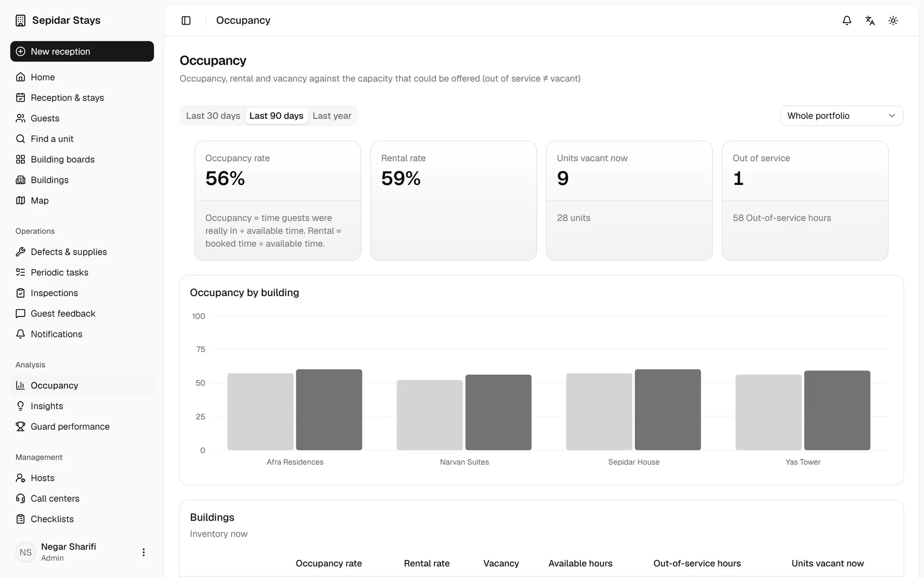Click the Guests people icon
Viewport: 924px width, 578px height.
pyautogui.click(x=20, y=118)
